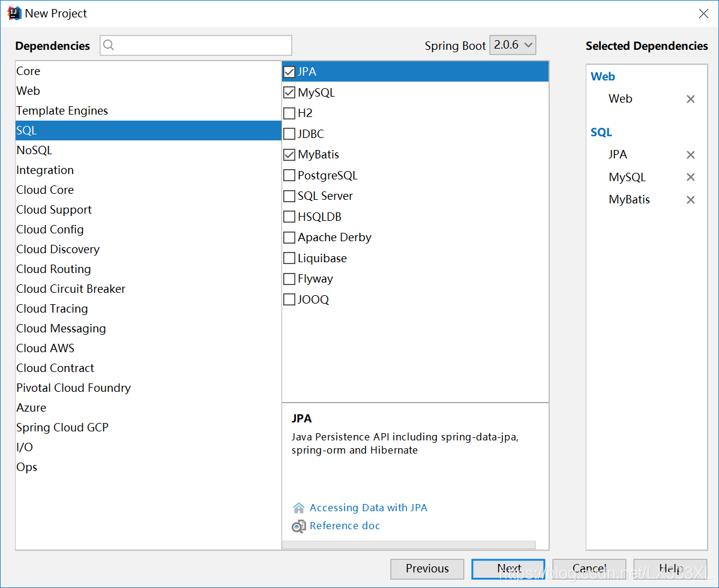Screen dimensions: 719x588
Task: Click the description panel horizontal scrollbar
Action: 409,545
